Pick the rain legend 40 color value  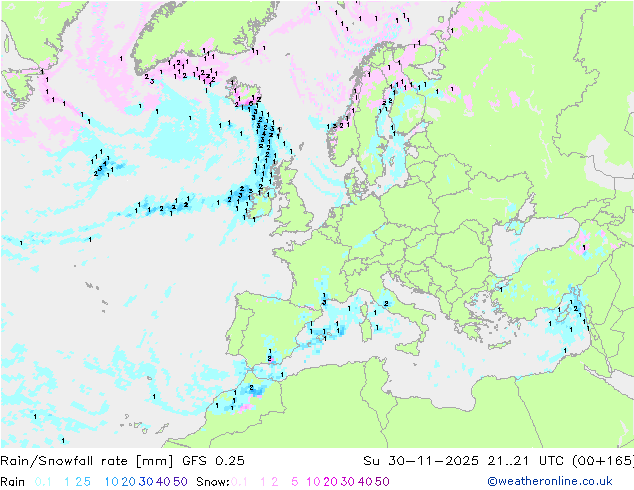point(163,482)
